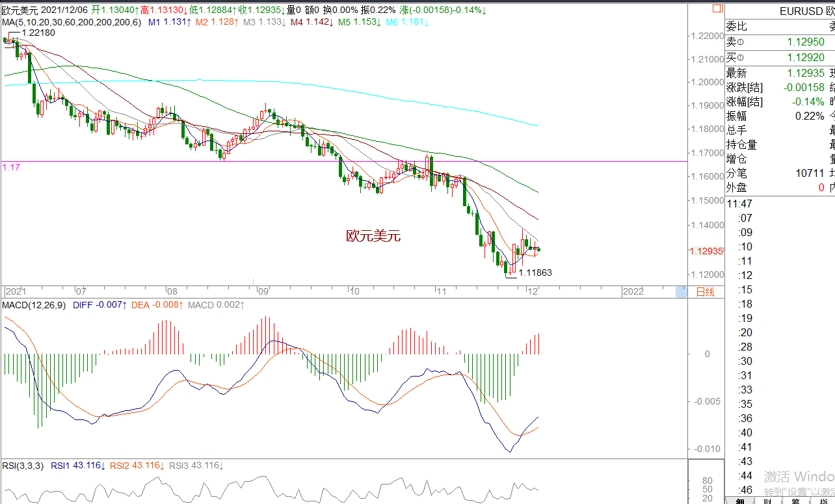The height and width of the screenshot is (504, 835).
Task: Click the 1.12935 current price tag on the axis
Action: (706, 250)
